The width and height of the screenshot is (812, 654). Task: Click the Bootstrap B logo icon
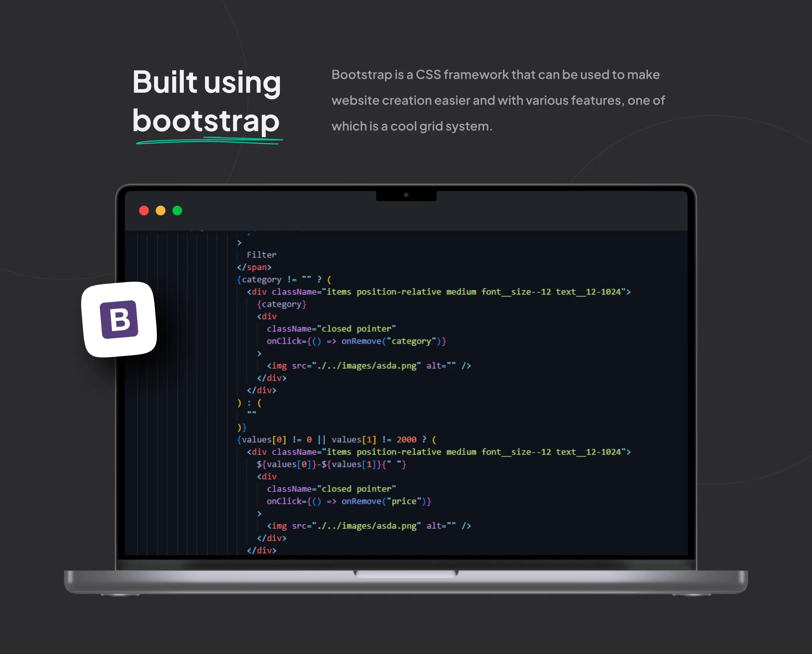(x=119, y=319)
